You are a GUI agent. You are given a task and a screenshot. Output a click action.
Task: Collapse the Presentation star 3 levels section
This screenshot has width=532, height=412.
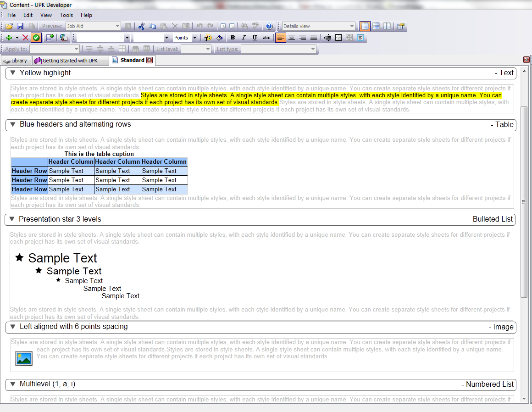[12, 219]
